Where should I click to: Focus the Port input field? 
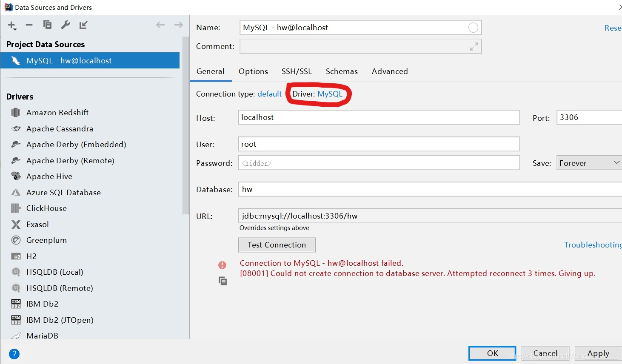point(589,117)
